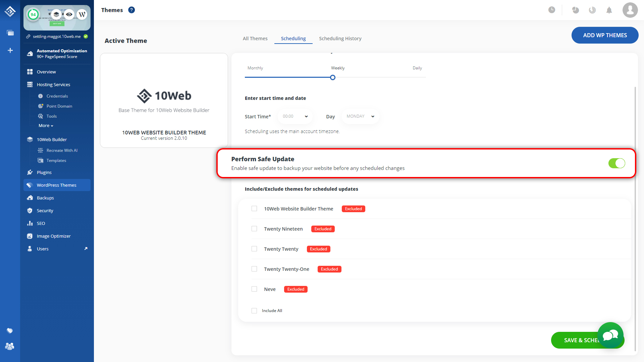
Task: Click Automated Optimization 90+ PageSpeed Score
Action: (x=57, y=54)
